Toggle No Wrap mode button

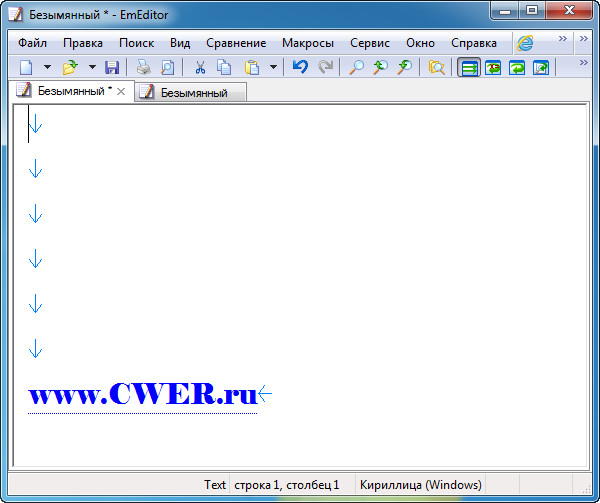click(469, 68)
